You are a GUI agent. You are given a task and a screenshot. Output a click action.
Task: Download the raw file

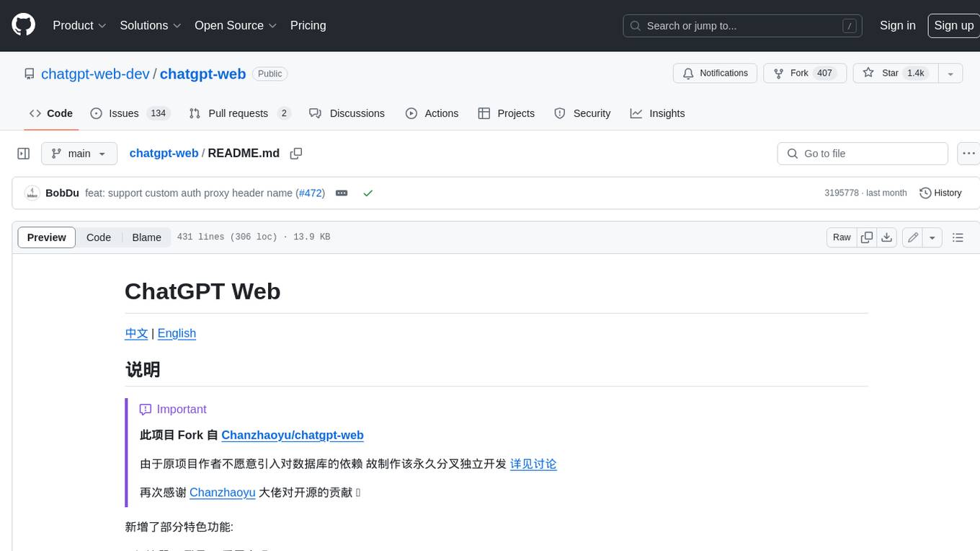887,237
